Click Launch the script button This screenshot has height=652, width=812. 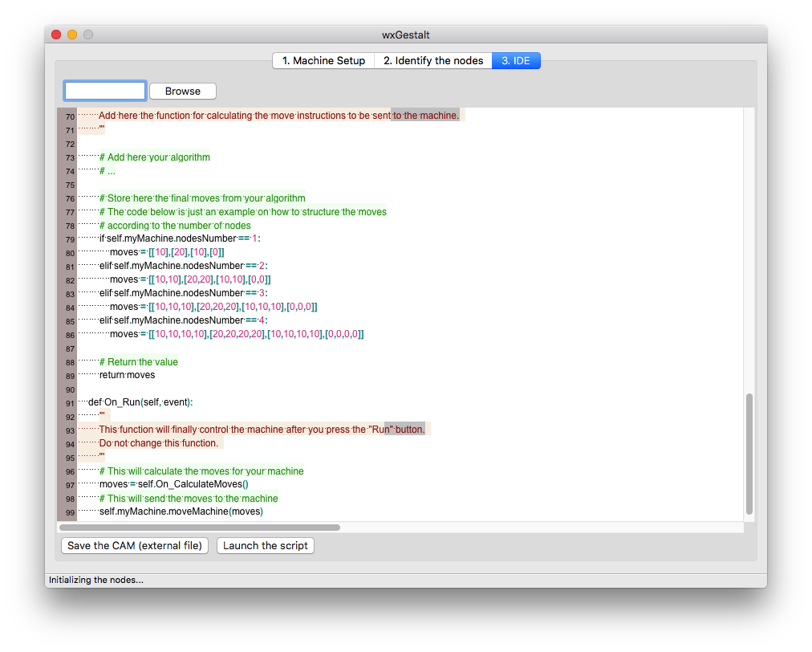click(265, 546)
